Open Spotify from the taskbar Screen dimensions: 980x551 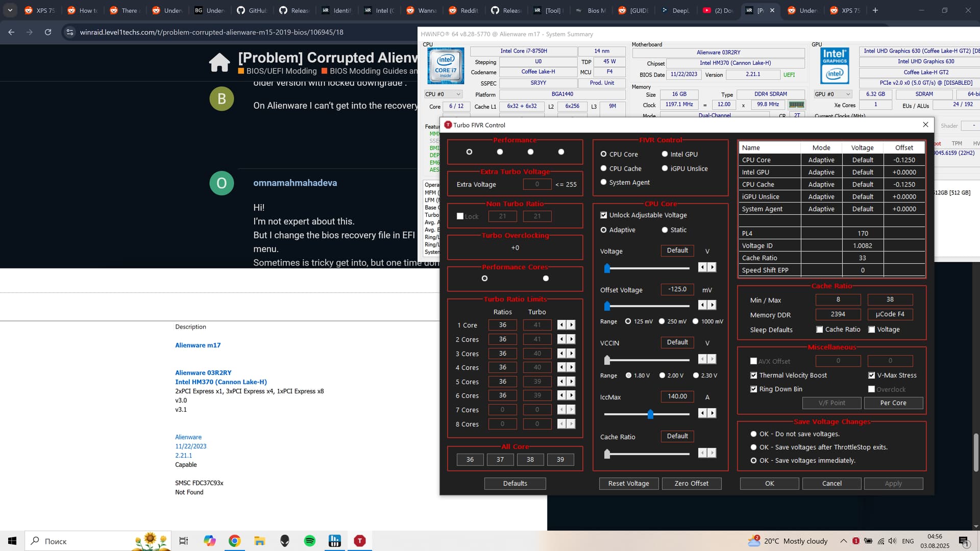coord(310,541)
